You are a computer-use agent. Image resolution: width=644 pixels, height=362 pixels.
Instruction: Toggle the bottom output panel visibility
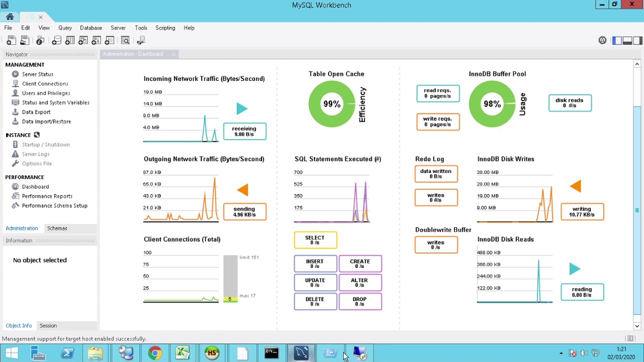[x=627, y=41]
